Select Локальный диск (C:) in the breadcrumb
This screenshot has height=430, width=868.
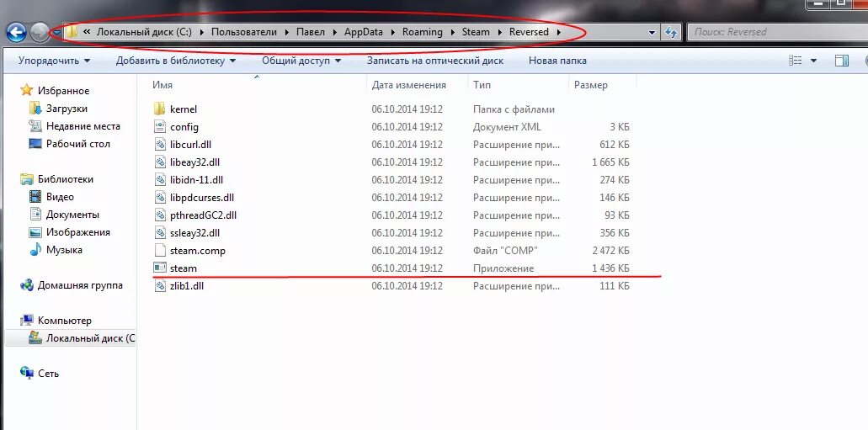[x=144, y=32]
